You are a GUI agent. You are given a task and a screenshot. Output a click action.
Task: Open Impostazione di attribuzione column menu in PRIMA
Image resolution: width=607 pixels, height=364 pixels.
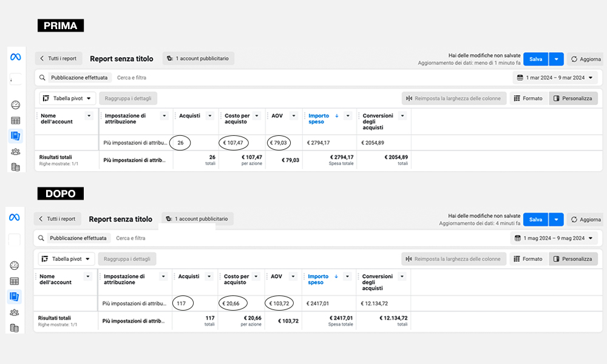coord(164,116)
